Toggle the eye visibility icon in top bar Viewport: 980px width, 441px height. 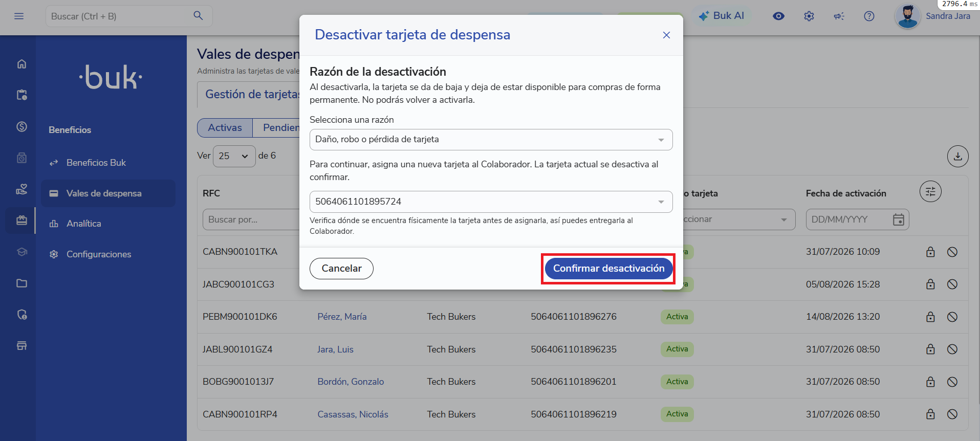pos(778,16)
